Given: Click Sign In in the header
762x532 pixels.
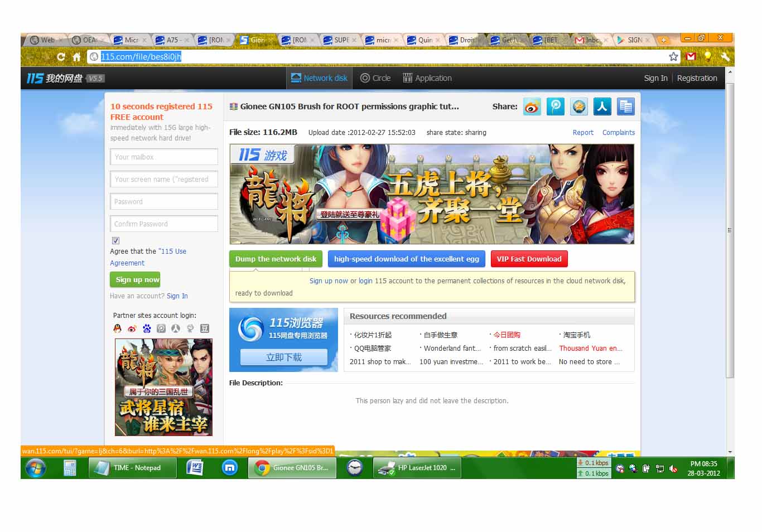Looking at the screenshot, I should click(x=655, y=78).
